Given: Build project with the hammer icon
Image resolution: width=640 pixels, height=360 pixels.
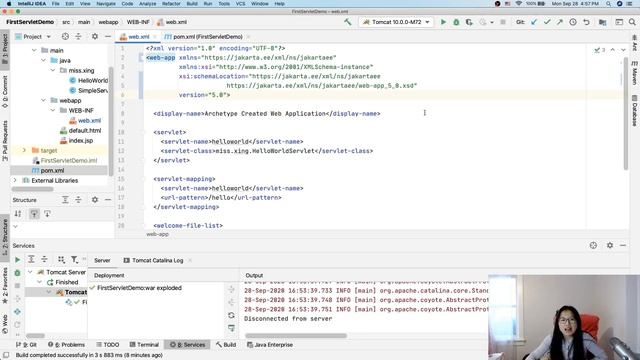Looking at the screenshot, I should [348, 22].
